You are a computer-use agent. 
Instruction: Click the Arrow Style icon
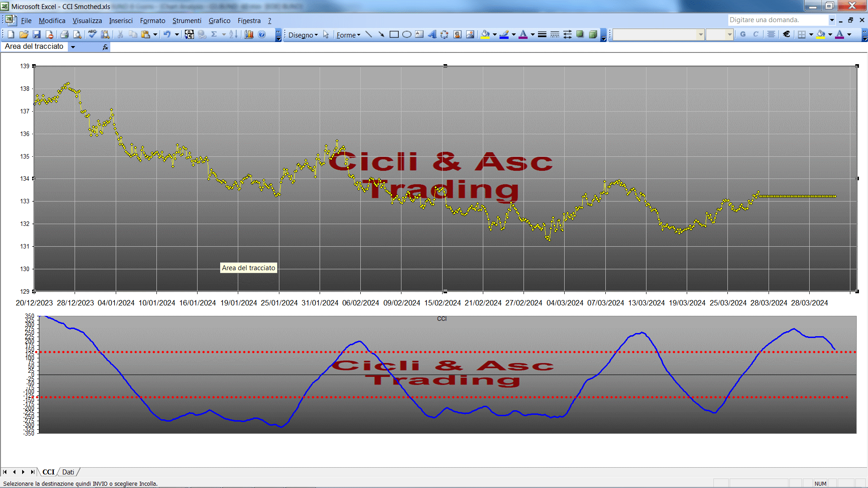[567, 34]
